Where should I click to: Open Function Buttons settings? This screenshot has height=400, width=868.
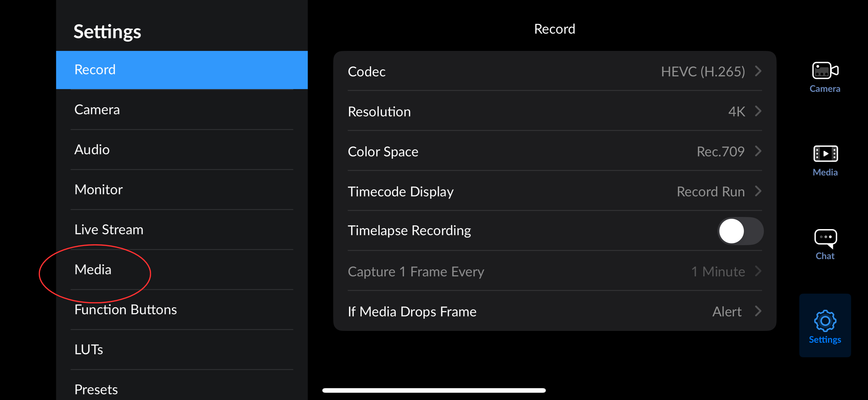[x=182, y=310]
